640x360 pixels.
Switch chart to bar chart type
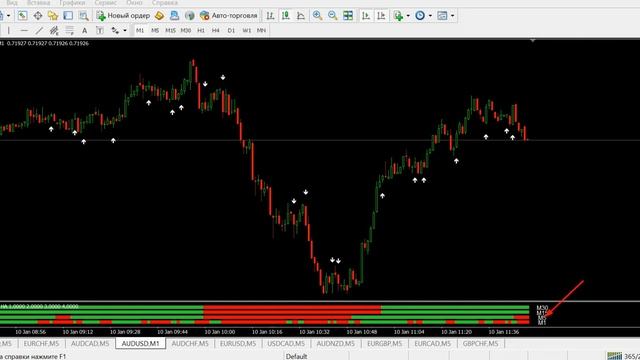coord(270,16)
